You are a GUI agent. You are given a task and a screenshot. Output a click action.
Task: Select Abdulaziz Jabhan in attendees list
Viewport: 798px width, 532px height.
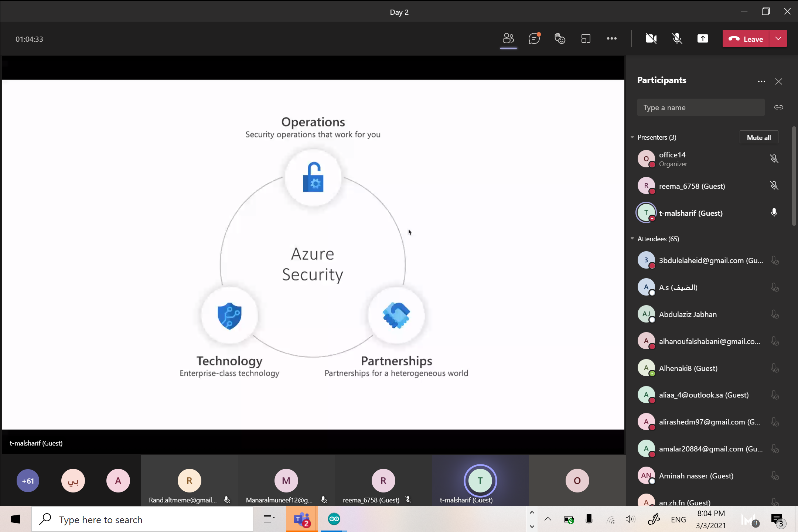pos(688,314)
